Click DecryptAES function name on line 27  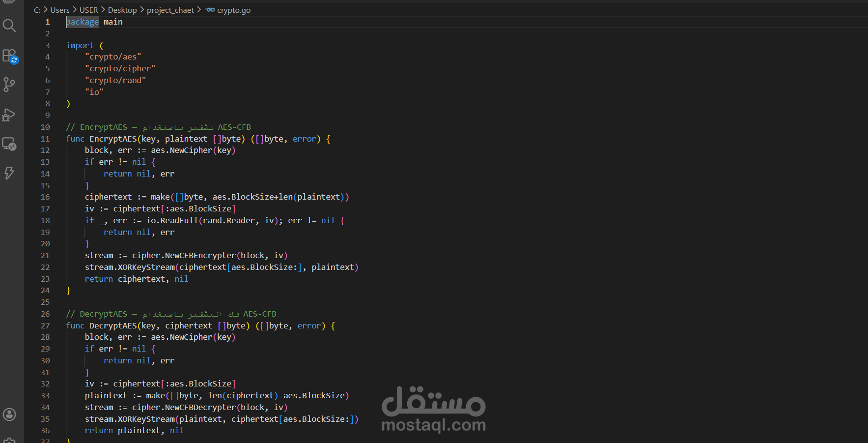[113, 325]
